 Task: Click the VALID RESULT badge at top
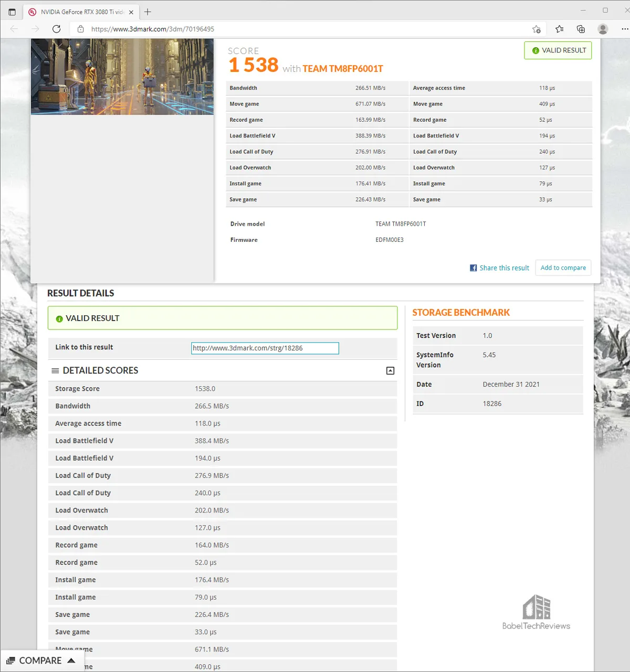[558, 50]
